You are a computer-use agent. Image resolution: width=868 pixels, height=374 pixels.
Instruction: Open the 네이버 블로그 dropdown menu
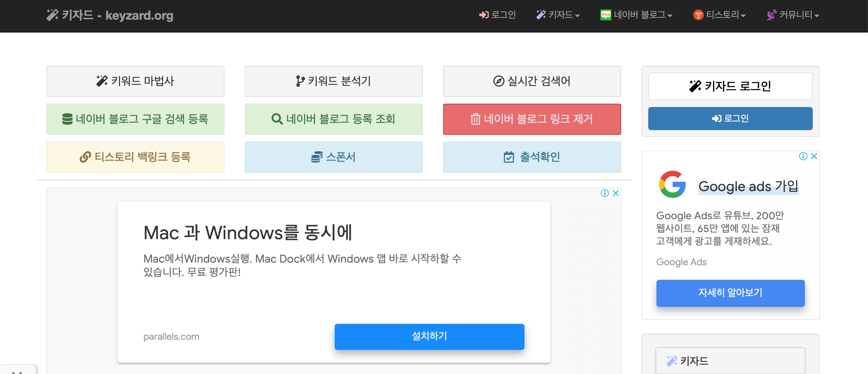point(636,15)
